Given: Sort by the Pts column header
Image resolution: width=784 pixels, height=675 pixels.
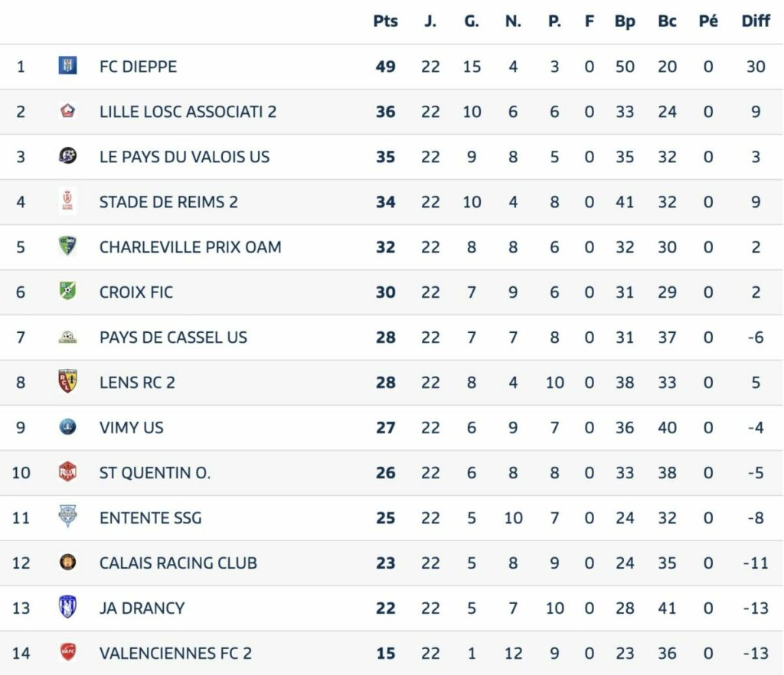Looking at the screenshot, I should 386,21.
